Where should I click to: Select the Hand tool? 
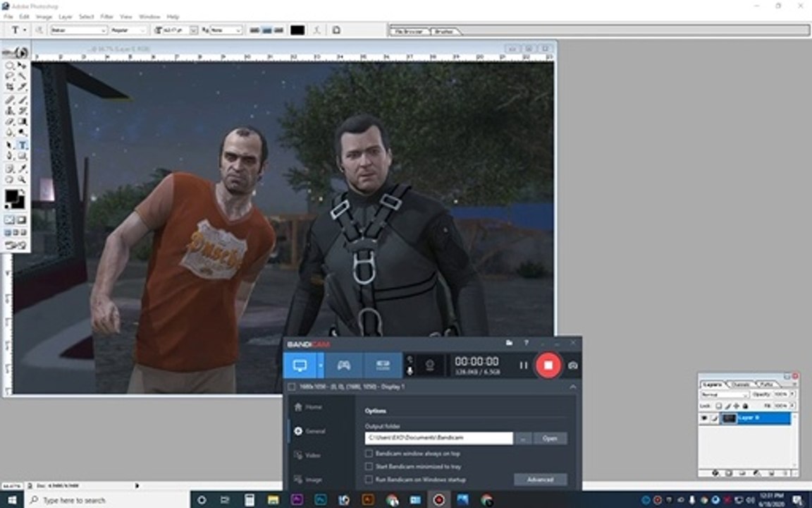click(x=9, y=179)
